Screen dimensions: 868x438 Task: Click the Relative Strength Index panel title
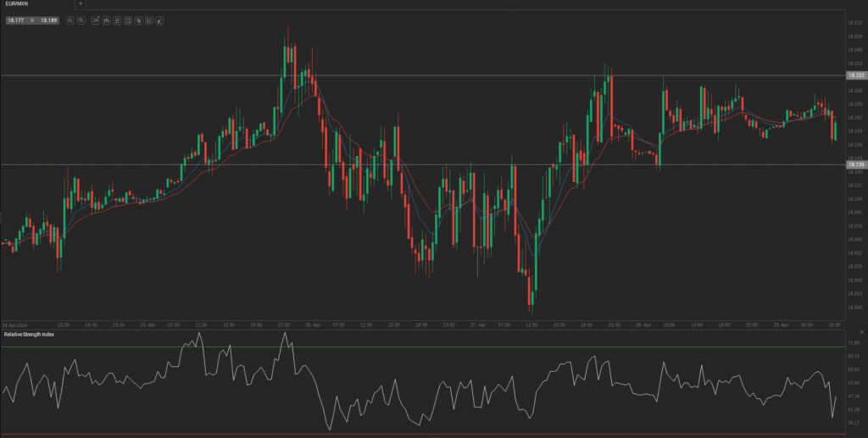coord(29,335)
